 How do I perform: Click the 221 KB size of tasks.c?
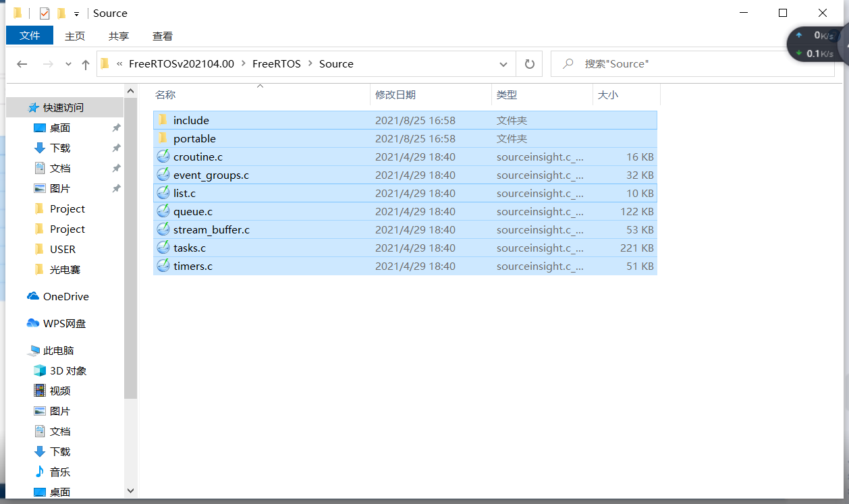pyautogui.click(x=637, y=248)
